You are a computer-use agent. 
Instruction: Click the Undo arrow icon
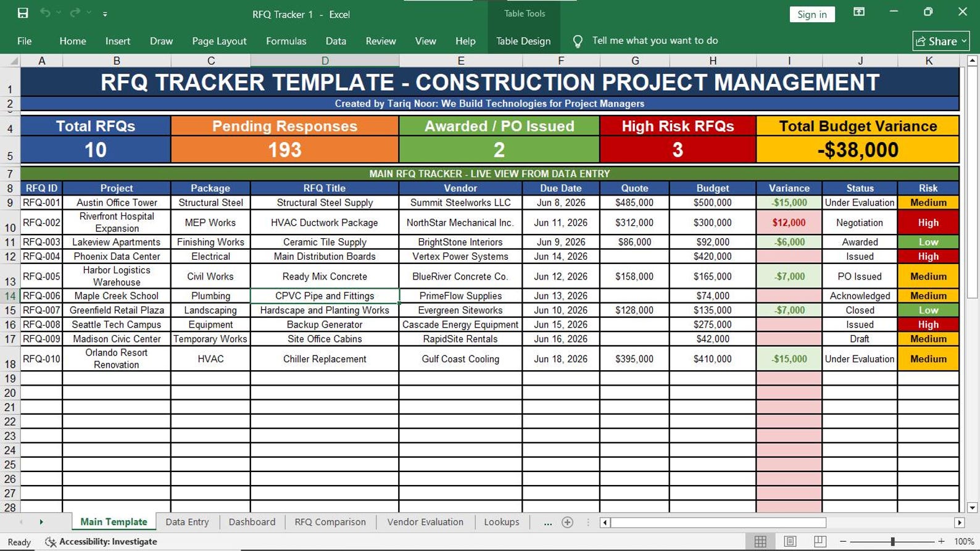45,13
